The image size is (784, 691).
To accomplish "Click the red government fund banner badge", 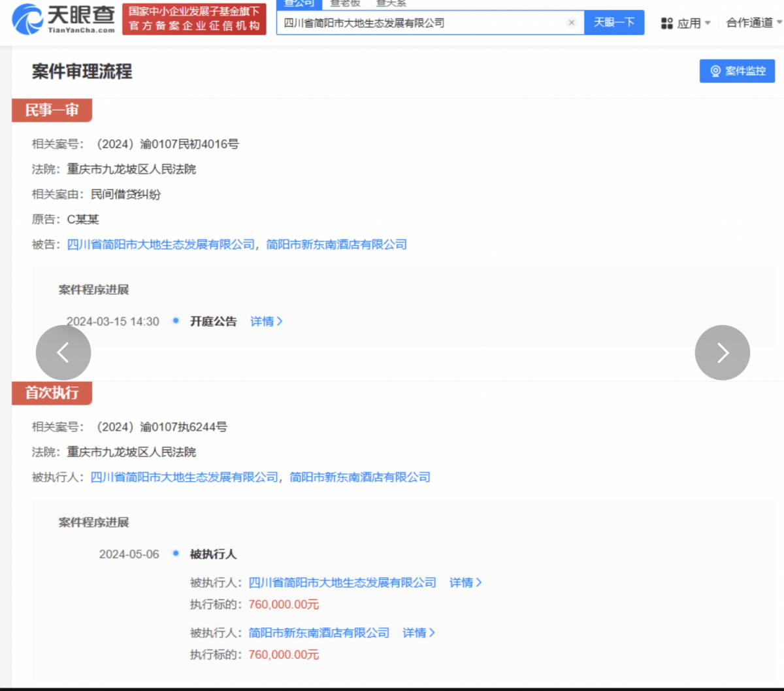I will pyautogui.click(x=194, y=19).
